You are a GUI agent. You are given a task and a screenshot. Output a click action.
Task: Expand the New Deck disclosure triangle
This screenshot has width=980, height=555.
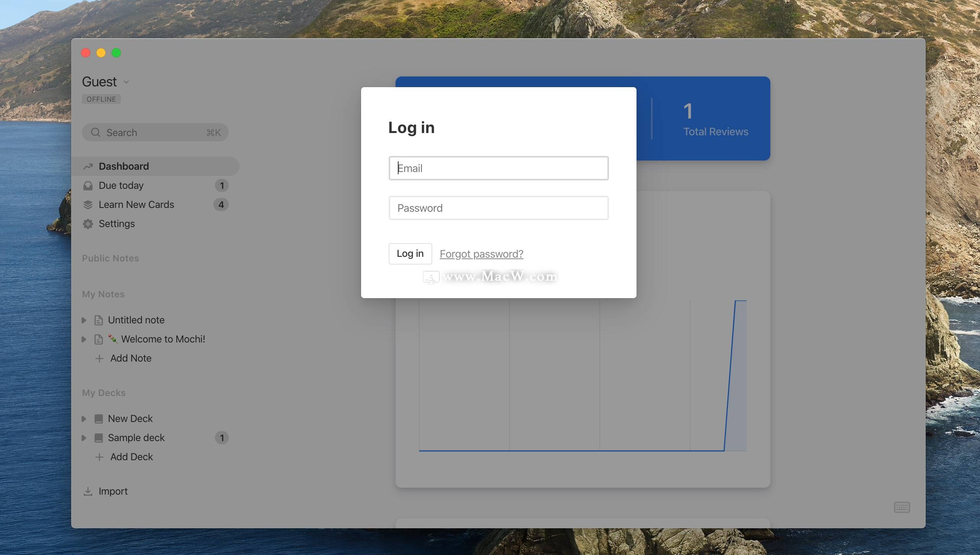click(x=84, y=419)
